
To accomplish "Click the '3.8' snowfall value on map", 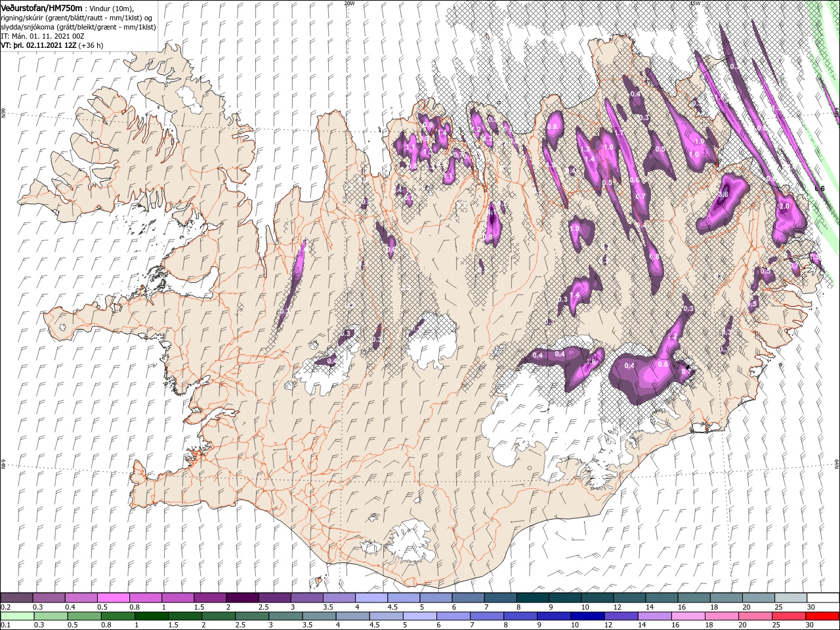I will [x=724, y=194].
